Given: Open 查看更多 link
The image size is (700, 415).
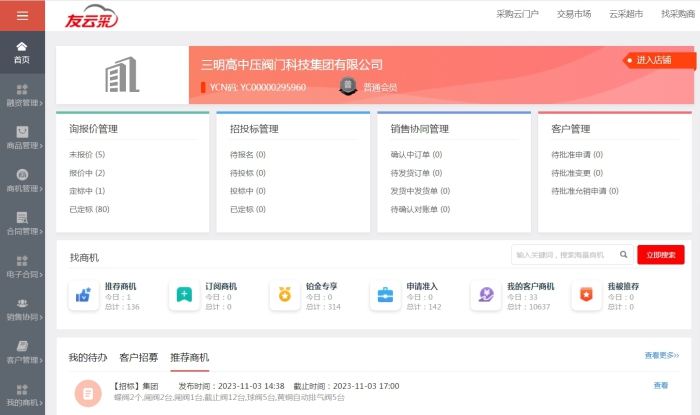Looking at the screenshot, I should [661, 355].
